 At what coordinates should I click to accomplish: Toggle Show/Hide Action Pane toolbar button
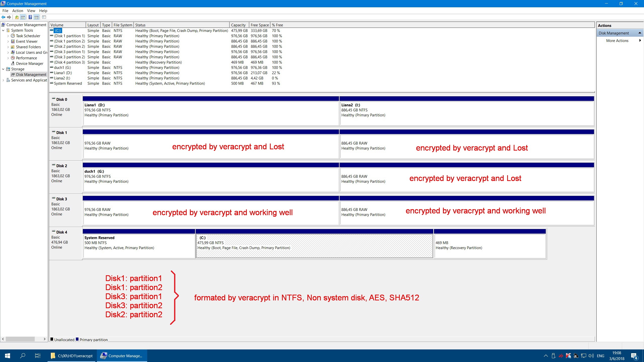pyautogui.click(x=36, y=17)
